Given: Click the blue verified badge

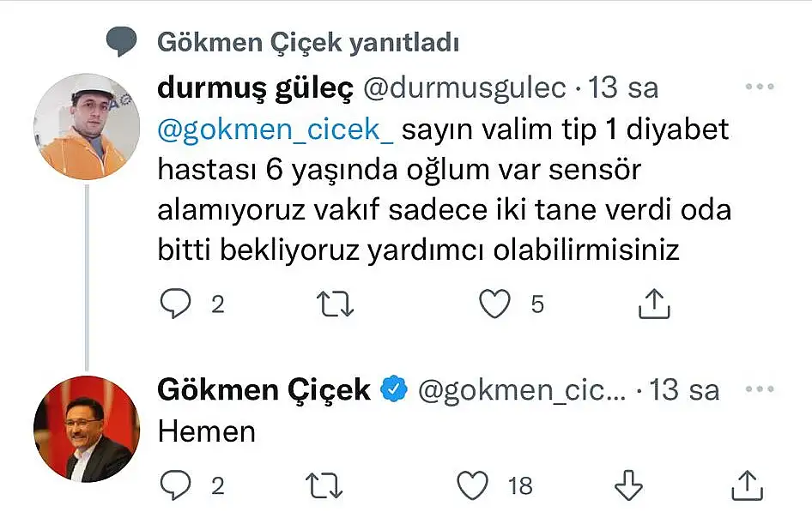Looking at the screenshot, I should (x=393, y=390).
